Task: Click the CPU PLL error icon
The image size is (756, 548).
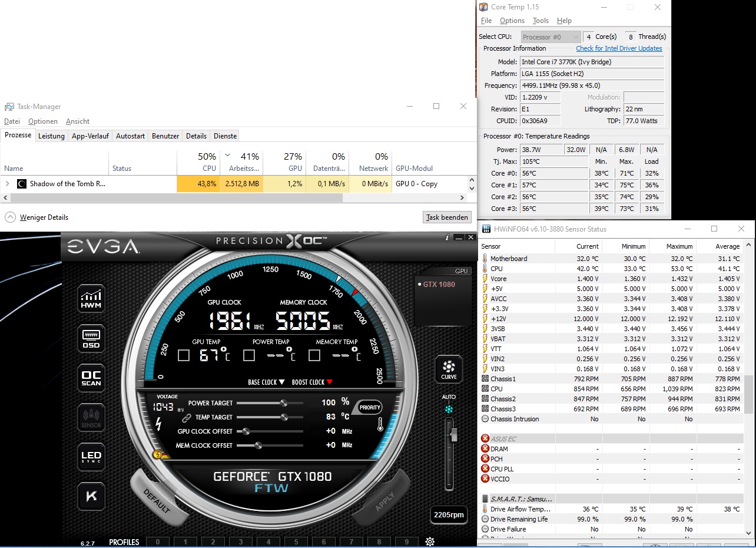Action: [x=485, y=469]
